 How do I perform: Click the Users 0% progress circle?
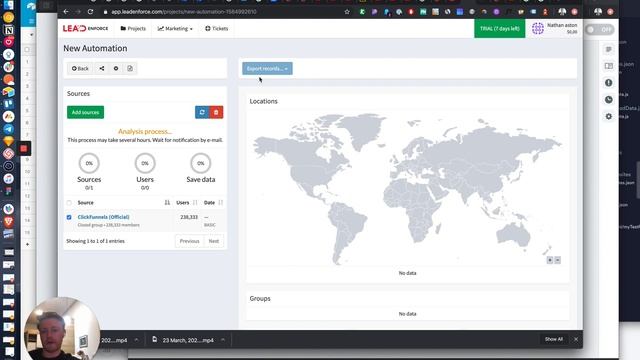coord(145,163)
